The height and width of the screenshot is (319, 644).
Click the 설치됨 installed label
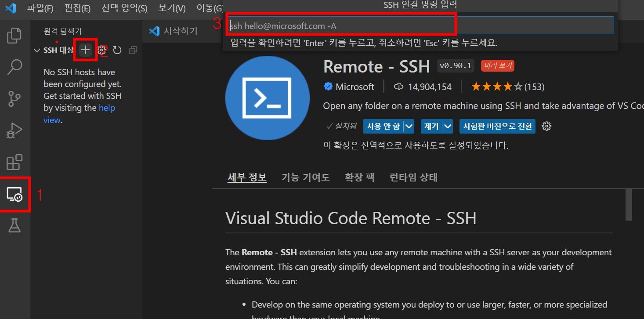coord(342,127)
